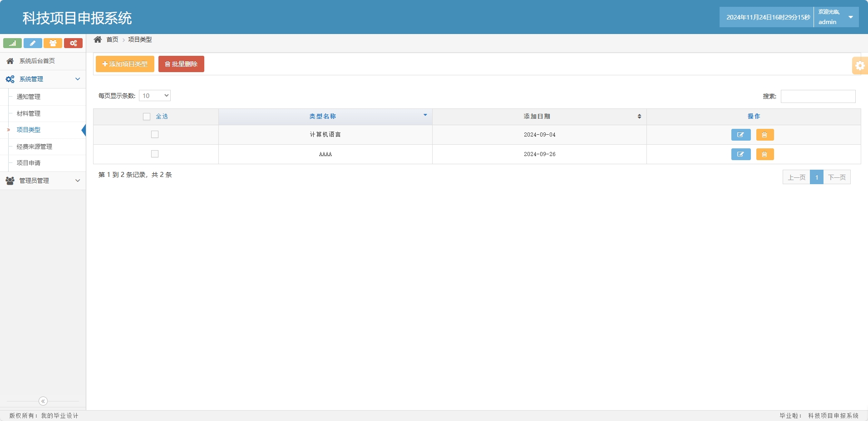Open the 每页显示条数 rows-per-page dropdown
Screen dimensions: 868x421
tap(155, 96)
